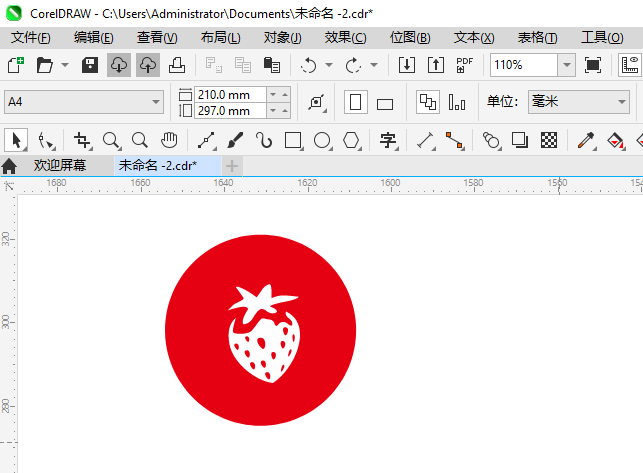This screenshot has width=643, height=473.
Task: Print the document
Action: [x=177, y=65]
